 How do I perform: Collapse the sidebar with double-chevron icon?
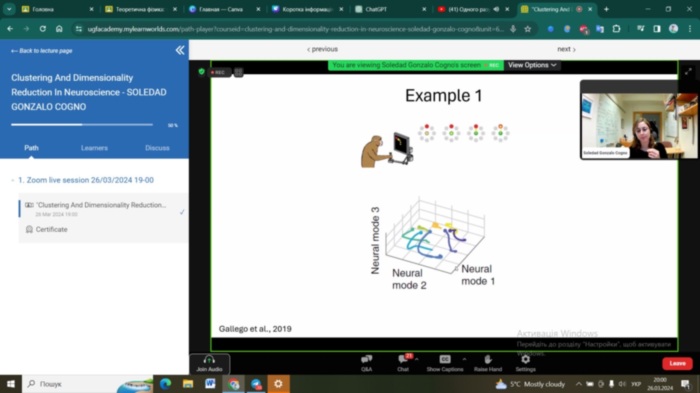click(x=180, y=50)
